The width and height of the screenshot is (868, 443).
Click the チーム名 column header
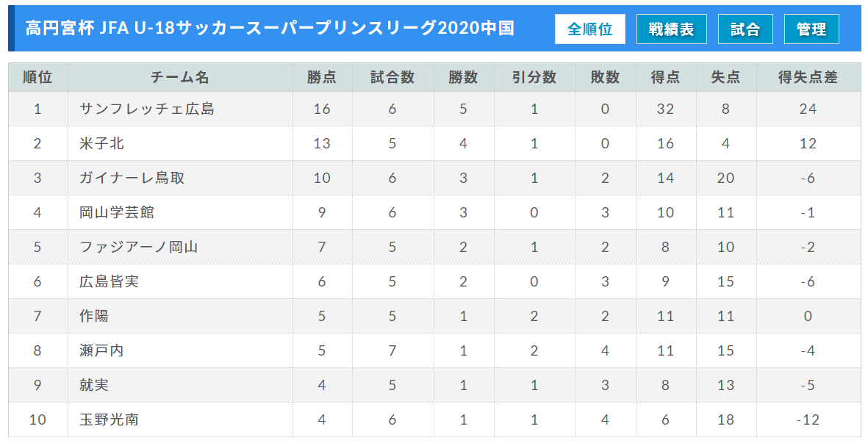click(180, 77)
